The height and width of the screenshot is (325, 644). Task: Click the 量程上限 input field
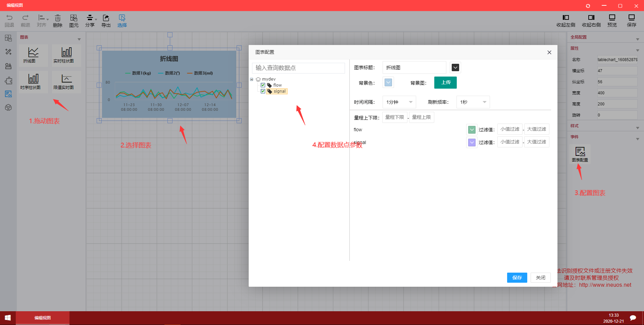[422, 117]
